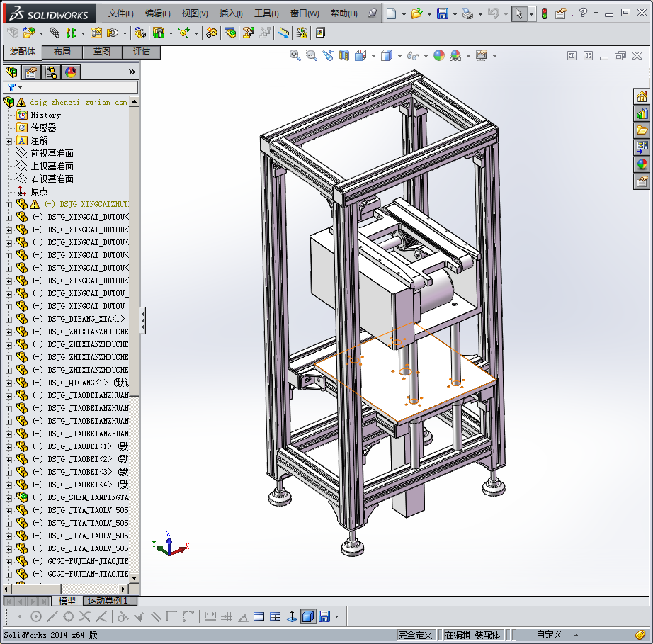Click the Zoom to Area icon
This screenshot has height=644, width=653.
point(312,55)
